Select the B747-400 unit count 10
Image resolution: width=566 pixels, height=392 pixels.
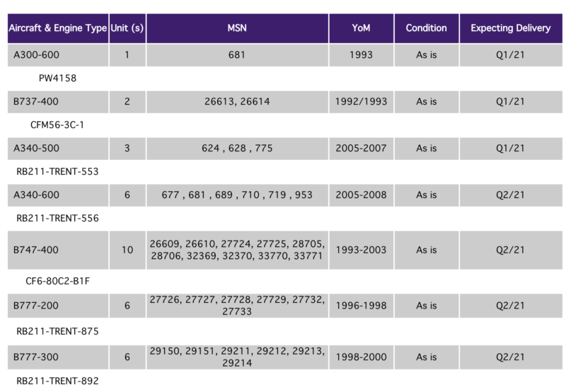pos(127,250)
